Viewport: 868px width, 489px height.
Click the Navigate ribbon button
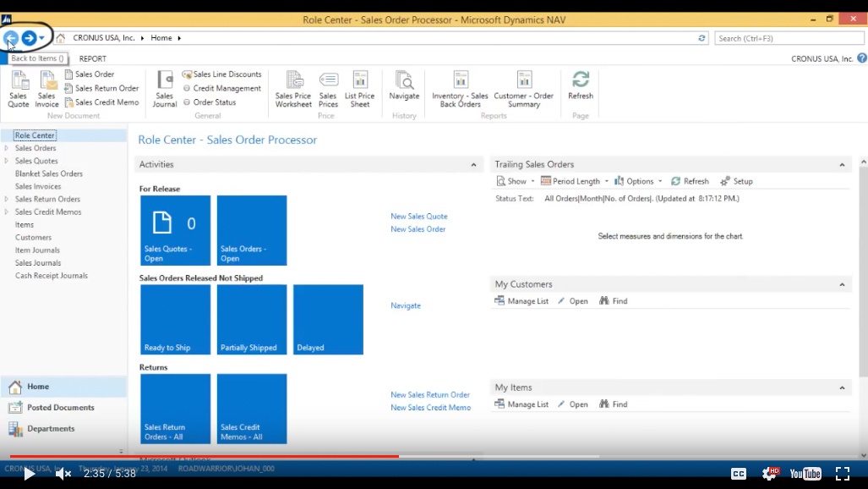pyautogui.click(x=404, y=86)
